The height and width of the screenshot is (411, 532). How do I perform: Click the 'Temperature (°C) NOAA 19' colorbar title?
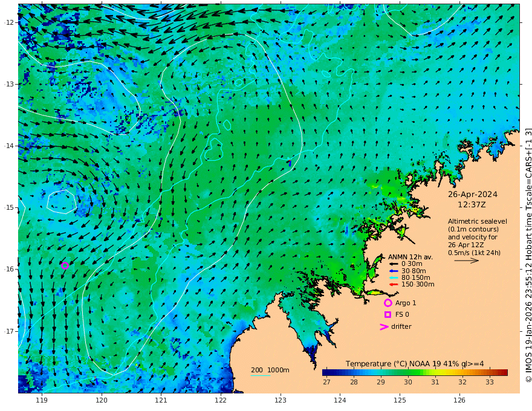(394, 363)
